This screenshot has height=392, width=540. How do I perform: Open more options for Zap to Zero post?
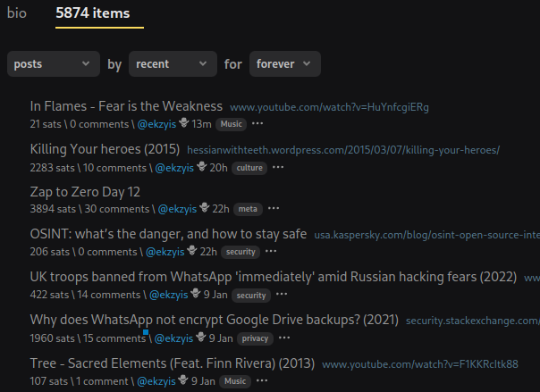click(x=272, y=209)
